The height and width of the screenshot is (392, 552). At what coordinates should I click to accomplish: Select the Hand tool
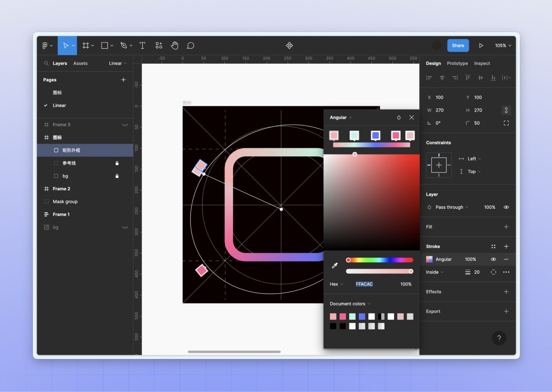point(174,46)
